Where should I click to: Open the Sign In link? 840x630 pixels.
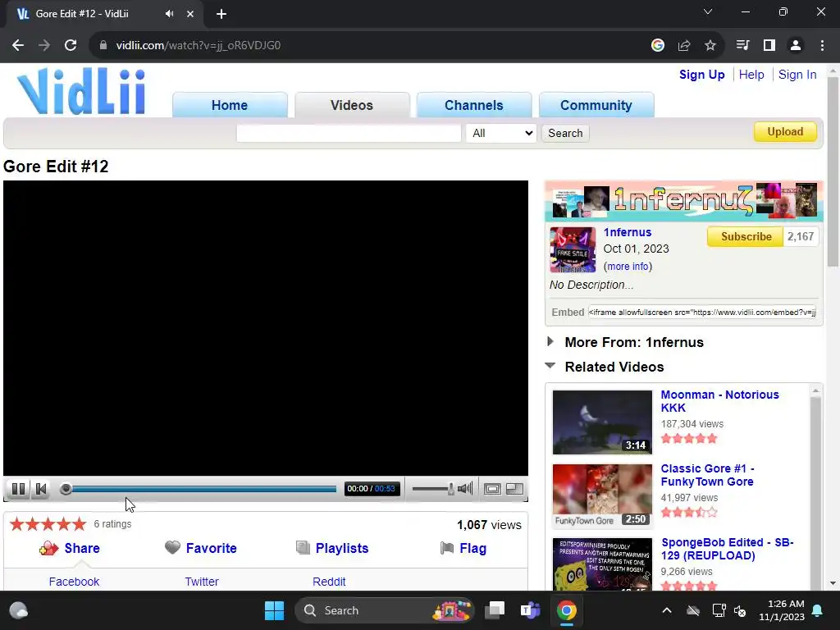[x=797, y=75]
